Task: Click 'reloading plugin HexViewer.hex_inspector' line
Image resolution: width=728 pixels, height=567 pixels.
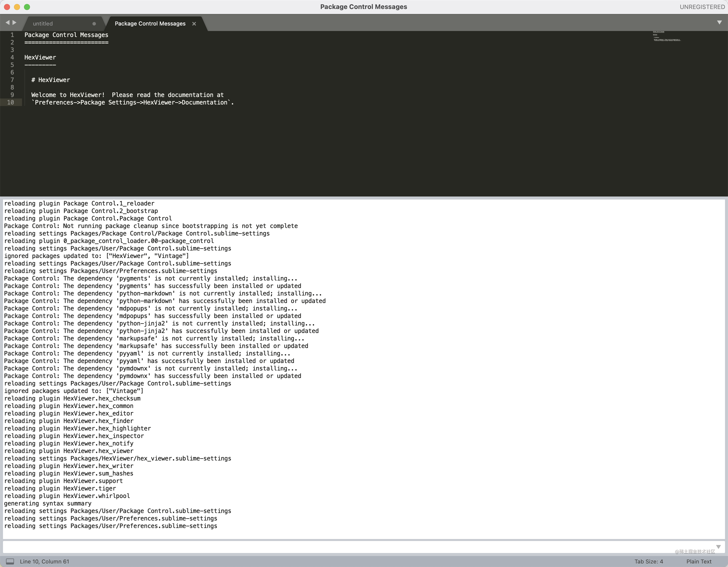Action: point(74,436)
